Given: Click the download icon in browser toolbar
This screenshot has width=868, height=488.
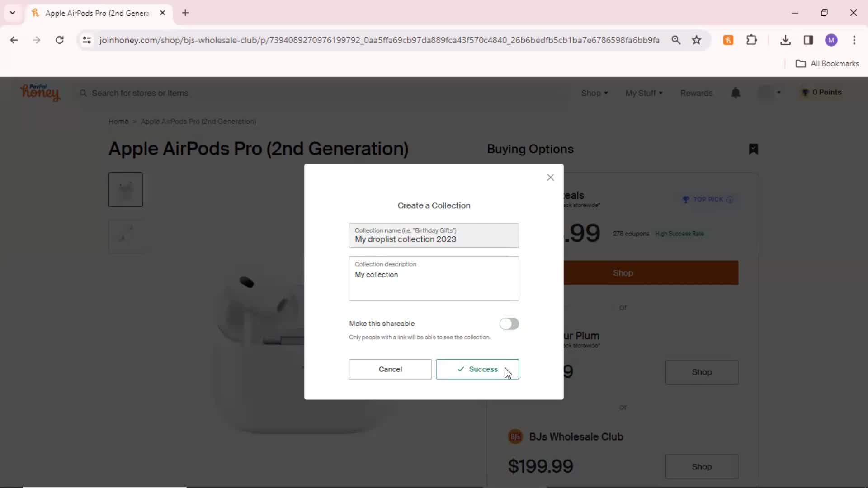Looking at the screenshot, I should pos(785,40).
